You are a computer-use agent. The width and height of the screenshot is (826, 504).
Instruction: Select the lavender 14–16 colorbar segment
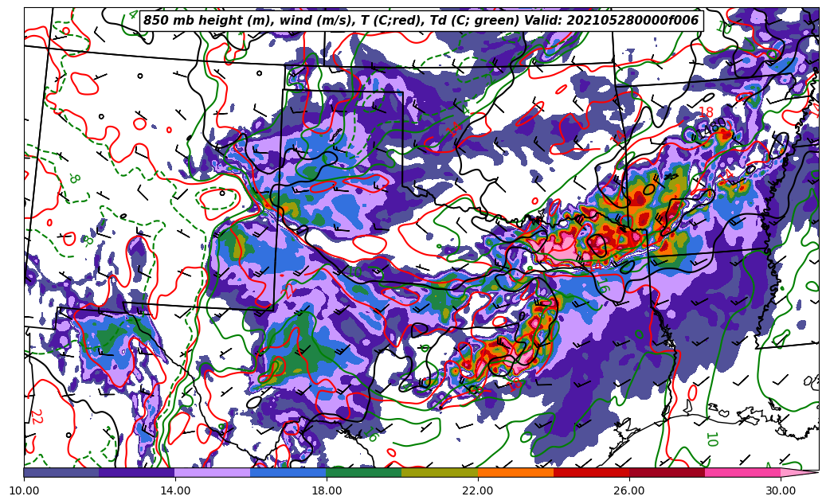(213, 472)
